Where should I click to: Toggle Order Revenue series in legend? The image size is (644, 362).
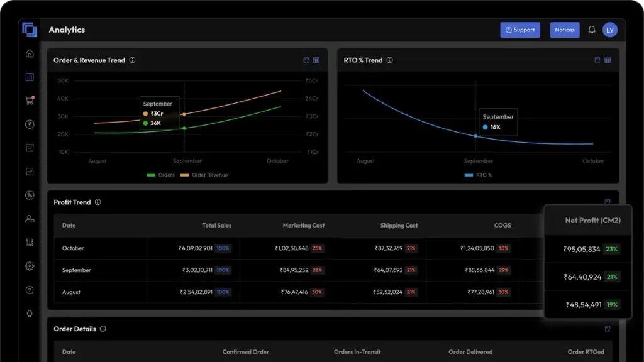click(x=204, y=175)
